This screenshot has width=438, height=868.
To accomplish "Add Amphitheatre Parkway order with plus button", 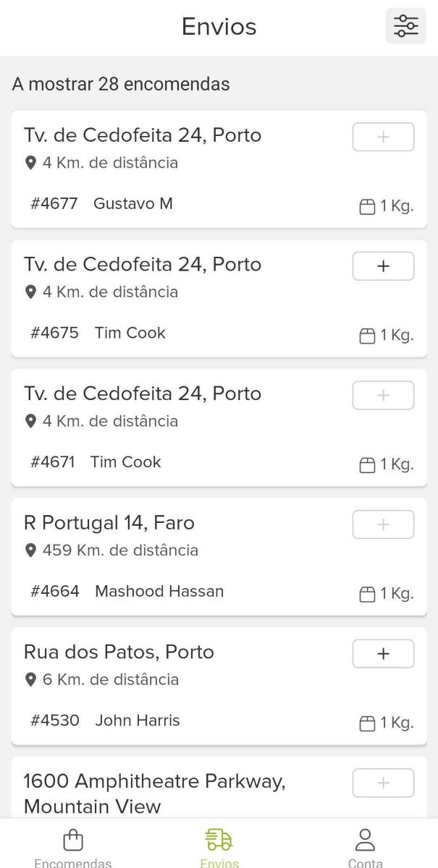I will (x=383, y=783).
